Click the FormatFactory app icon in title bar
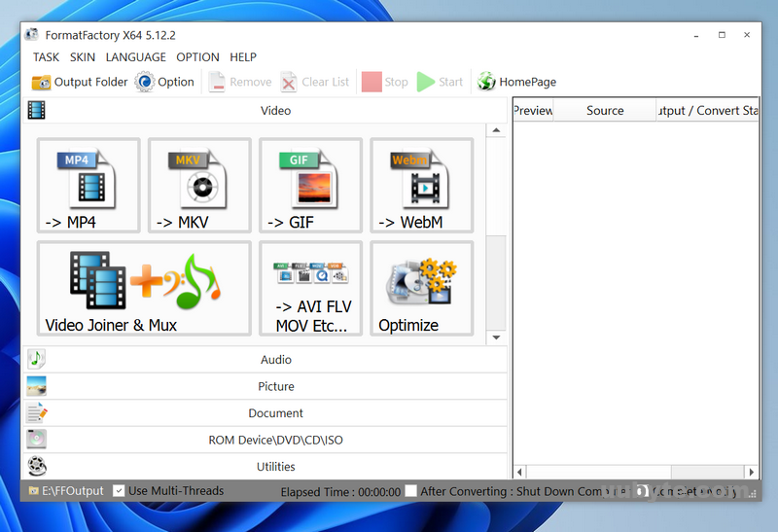Screen dimensions: 778x532 (x=32, y=35)
